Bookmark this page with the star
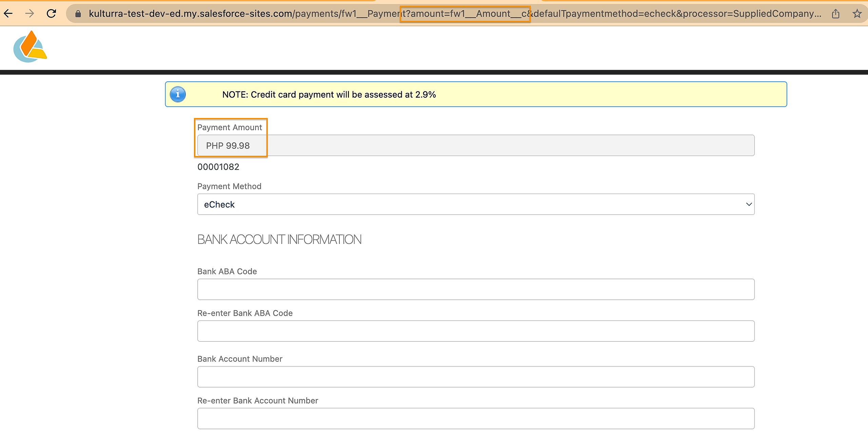 click(857, 14)
